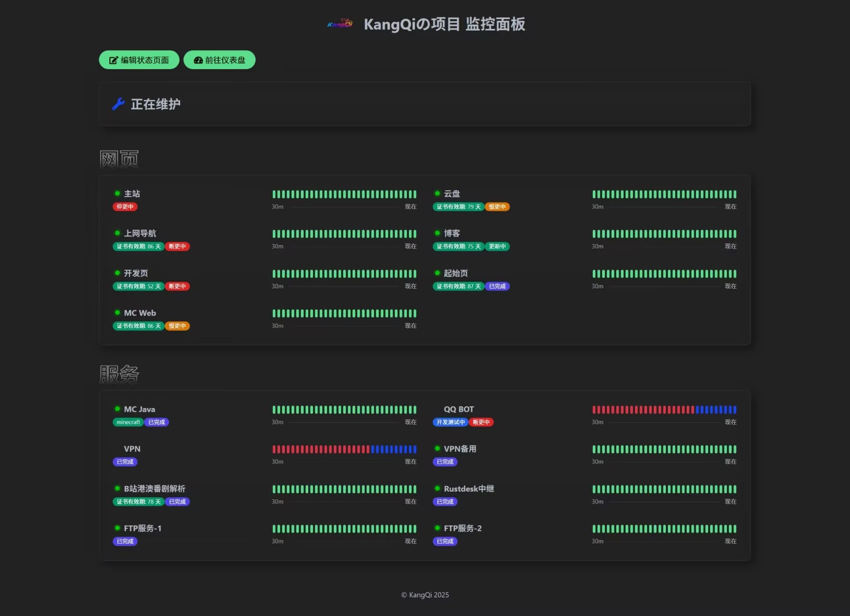Click the minecraft tag under MC Java
Image resolution: width=850 pixels, height=616 pixels.
coord(128,422)
